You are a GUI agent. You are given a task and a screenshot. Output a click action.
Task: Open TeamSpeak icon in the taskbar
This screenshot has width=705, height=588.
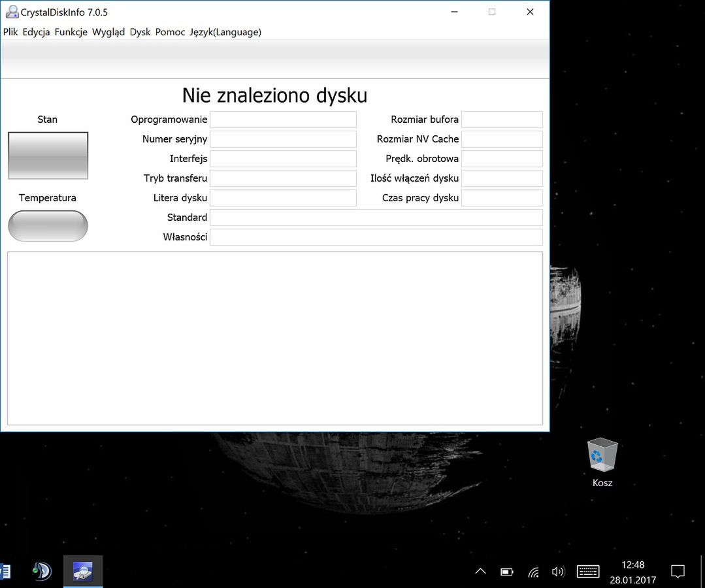coord(42,572)
